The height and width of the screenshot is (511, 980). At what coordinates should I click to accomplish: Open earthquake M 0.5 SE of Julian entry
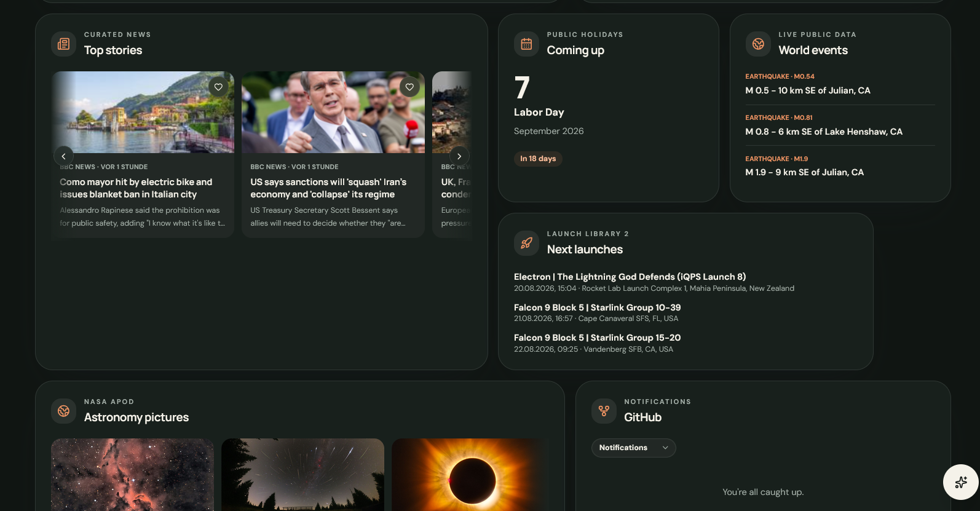pos(808,90)
